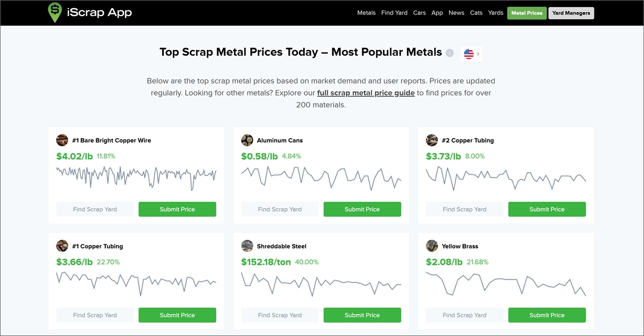This screenshot has height=336, width=644.
Task: Click the Shreddable Steel price trend chart
Action: 321,283
